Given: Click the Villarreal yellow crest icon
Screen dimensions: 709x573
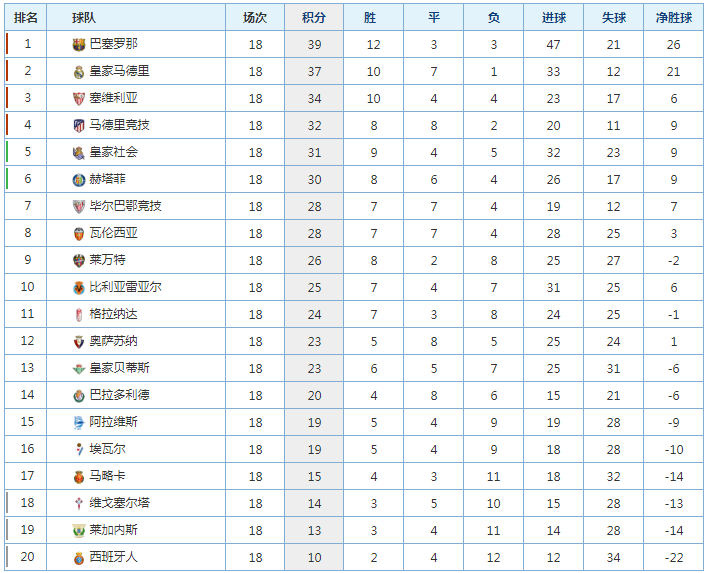Looking at the screenshot, I should (79, 287).
